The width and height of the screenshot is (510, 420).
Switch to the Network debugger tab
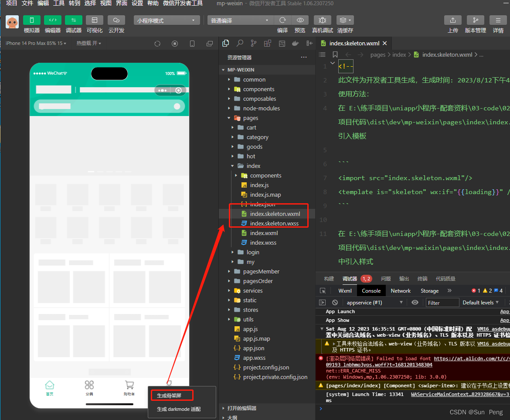click(x=401, y=291)
